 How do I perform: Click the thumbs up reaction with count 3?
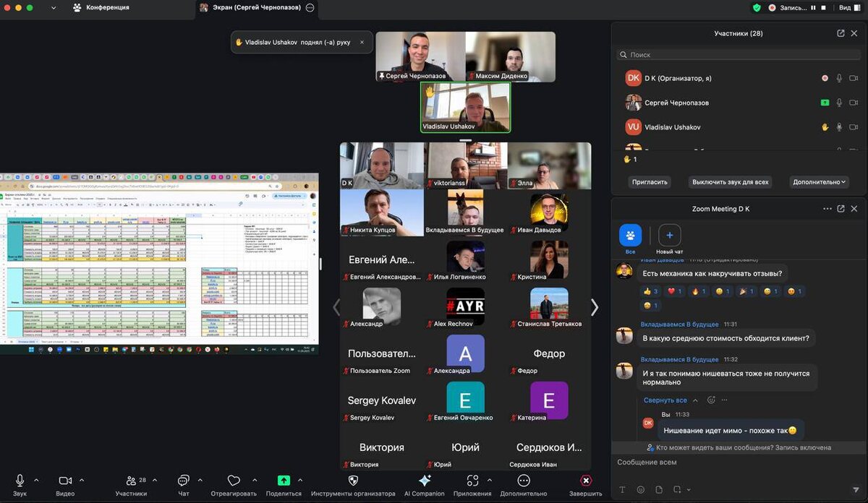(650, 291)
